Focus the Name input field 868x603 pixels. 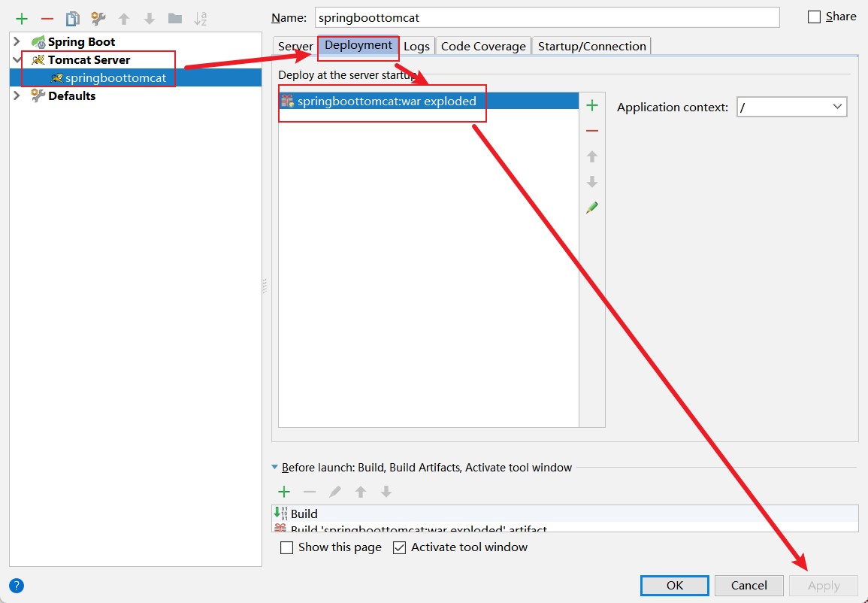tap(547, 17)
